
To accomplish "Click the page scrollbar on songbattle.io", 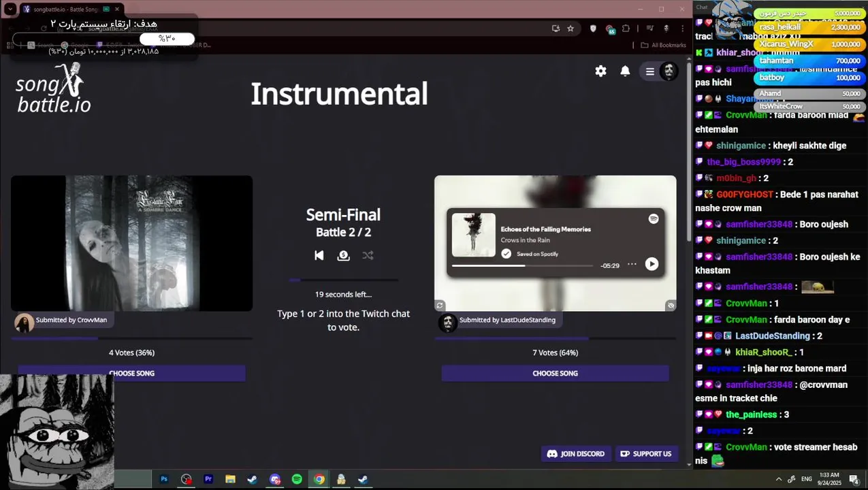I will tap(689, 153).
